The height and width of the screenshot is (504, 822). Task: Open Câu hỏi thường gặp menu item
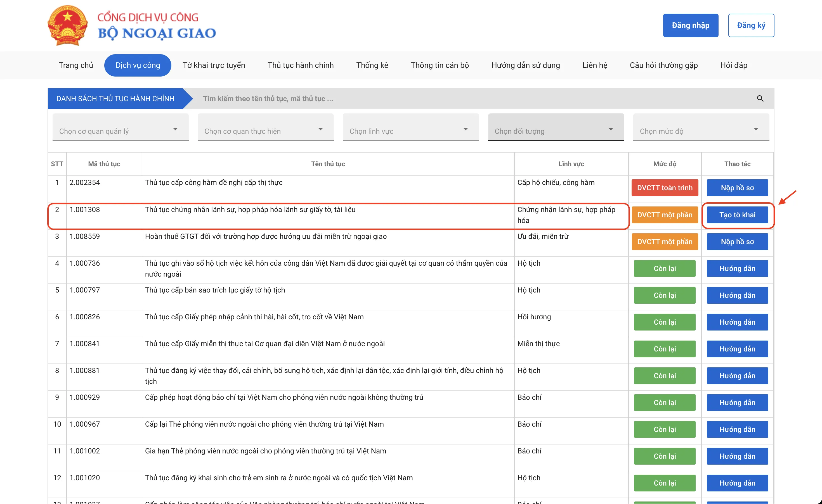click(663, 65)
